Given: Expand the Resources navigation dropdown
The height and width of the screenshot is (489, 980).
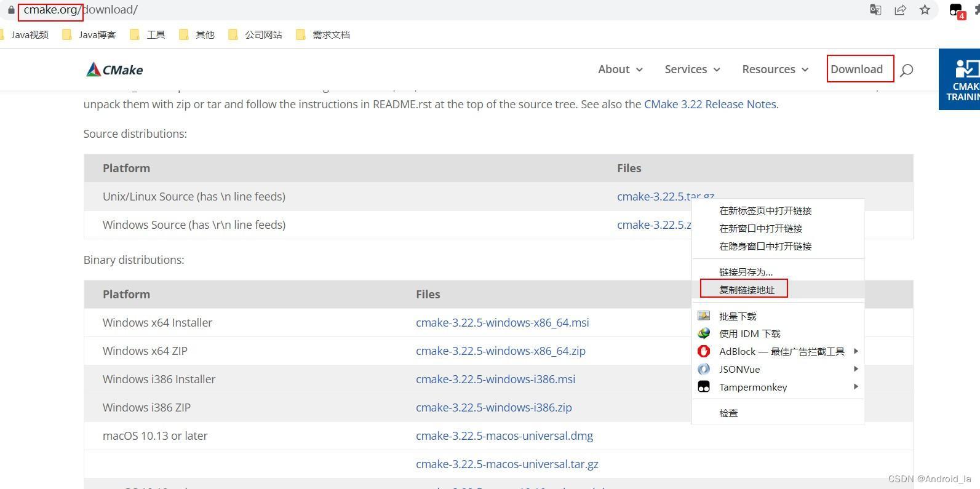Looking at the screenshot, I should click(775, 70).
